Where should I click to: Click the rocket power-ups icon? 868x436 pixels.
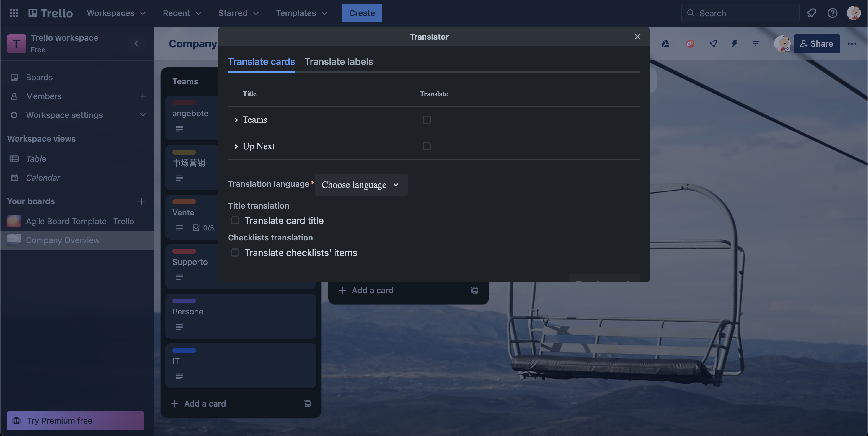(713, 44)
